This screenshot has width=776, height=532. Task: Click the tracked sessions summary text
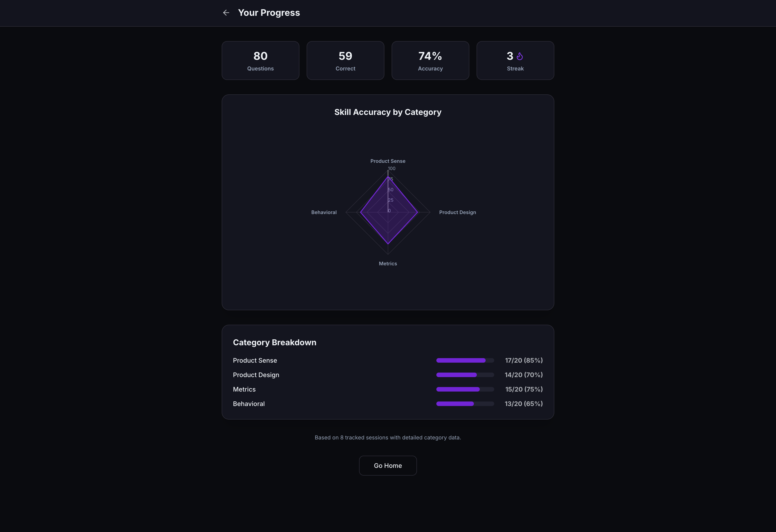388,438
